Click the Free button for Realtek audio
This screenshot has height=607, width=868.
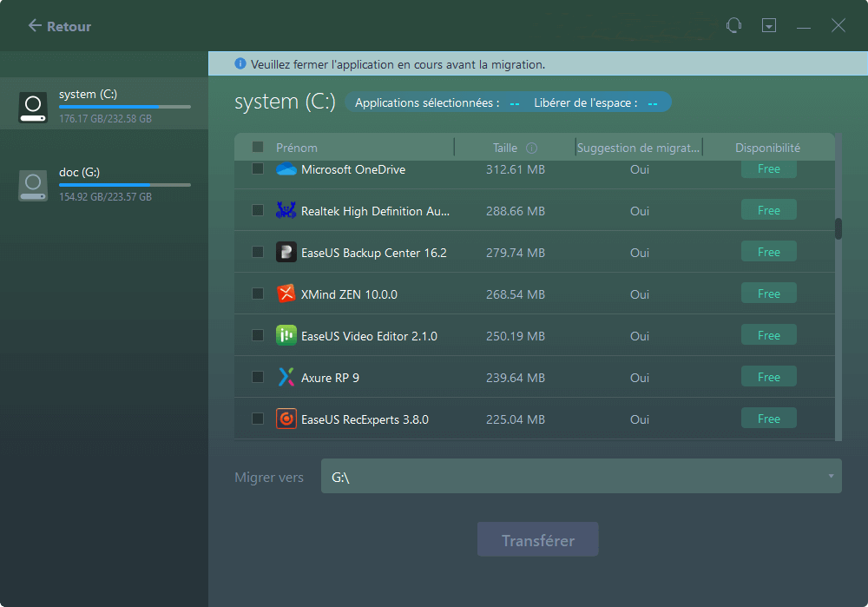click(769, 210)
